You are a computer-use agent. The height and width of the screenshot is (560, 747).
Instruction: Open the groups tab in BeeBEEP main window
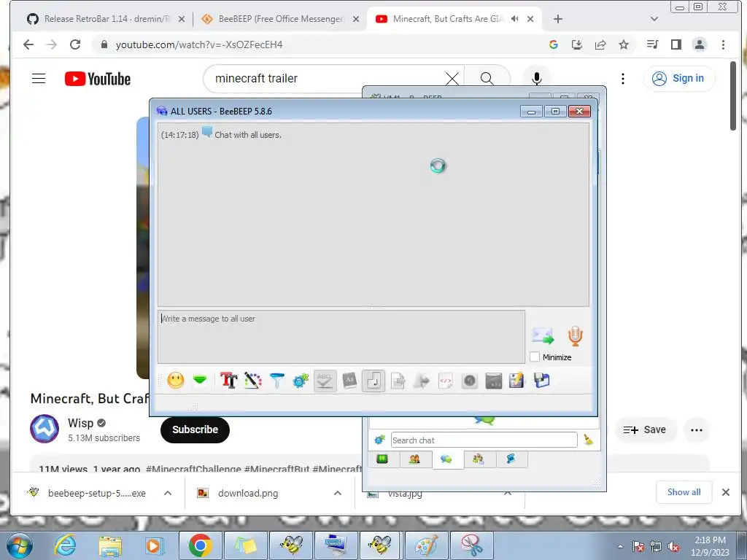(479, 459)
